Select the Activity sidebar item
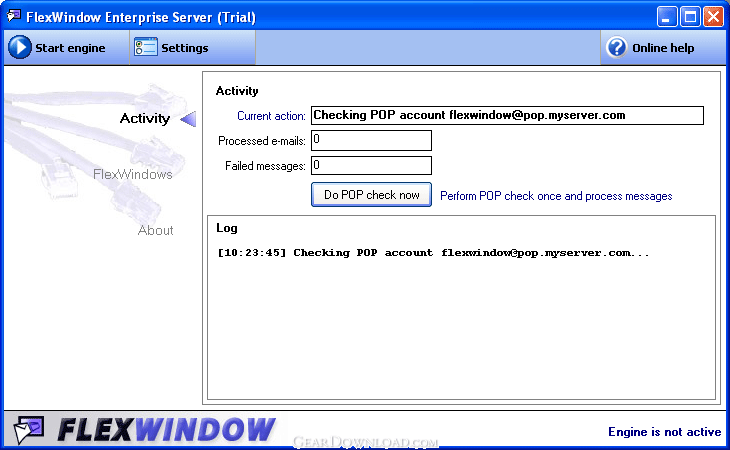Image resolution: width=730 pixels, height=450 pixels. click(x=145, y=119)
